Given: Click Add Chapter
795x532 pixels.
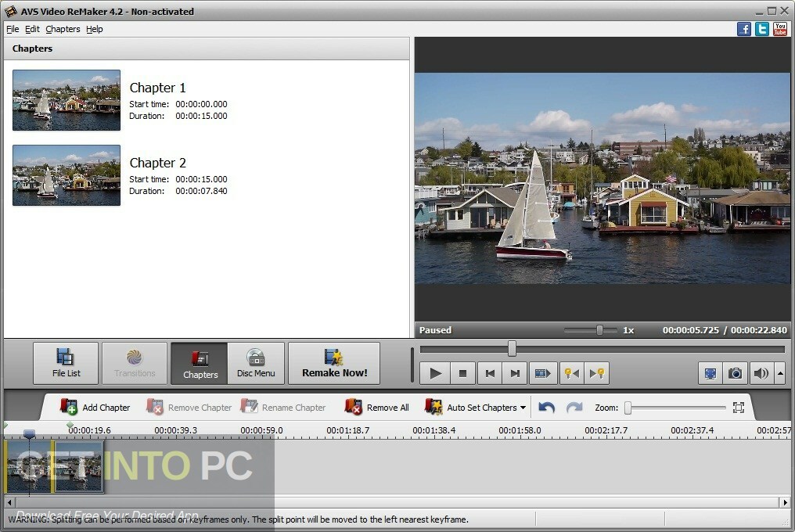Looking at the screenshot, I should pos(95,408).
